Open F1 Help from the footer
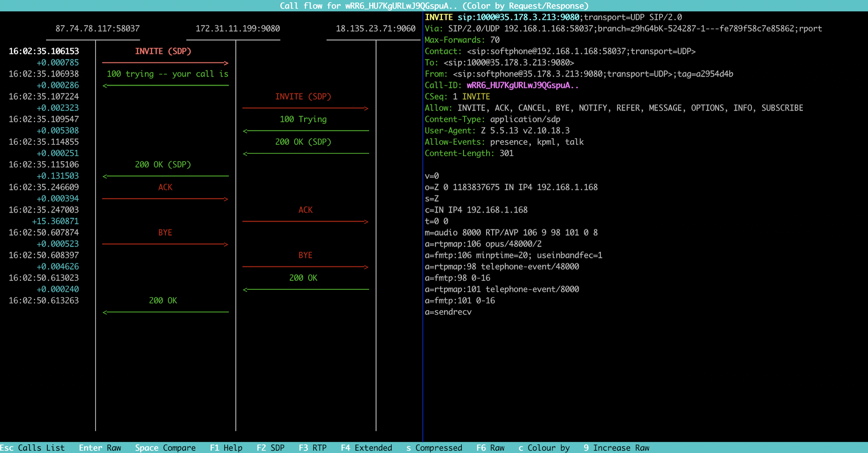Image resolution: width=868 pixels, height=453 pixels. coord(226,448)
